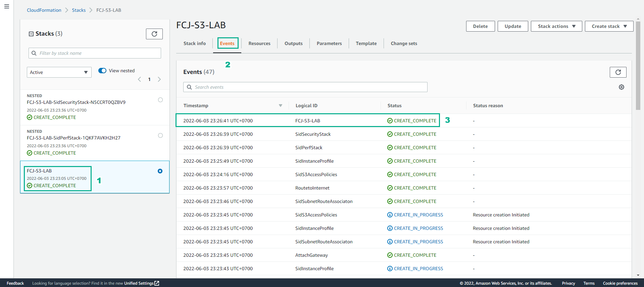Open the Active filter dropdown
Image resolution: width=644 pixels, height=287 pixels.
(x=59, y=72)
